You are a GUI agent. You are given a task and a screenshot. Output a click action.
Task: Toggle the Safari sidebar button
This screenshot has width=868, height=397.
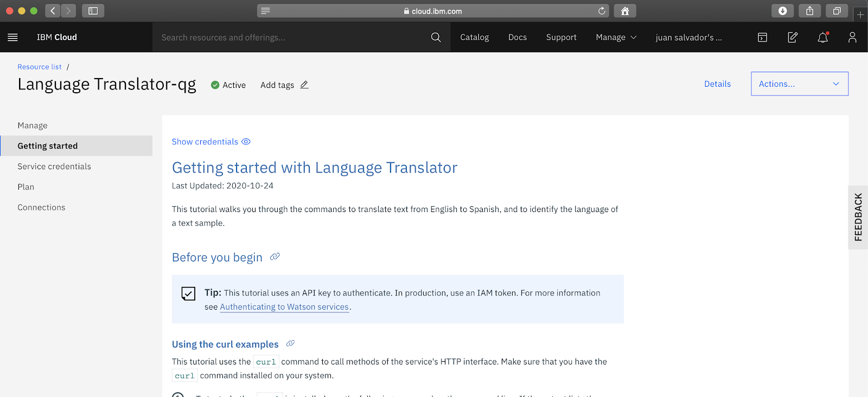93,11
